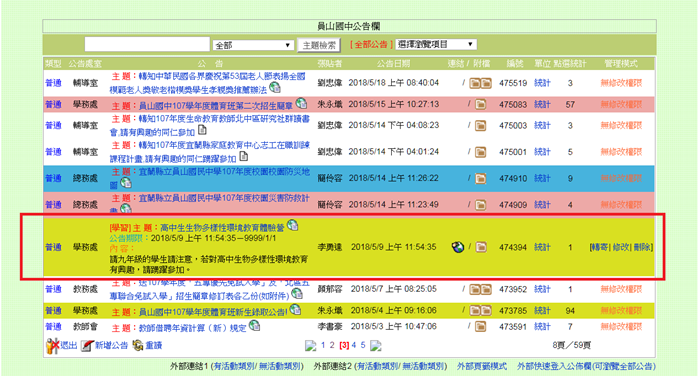Open 統計 link for announcement 474394
The image size is (698, 376).
click(542, 247)
